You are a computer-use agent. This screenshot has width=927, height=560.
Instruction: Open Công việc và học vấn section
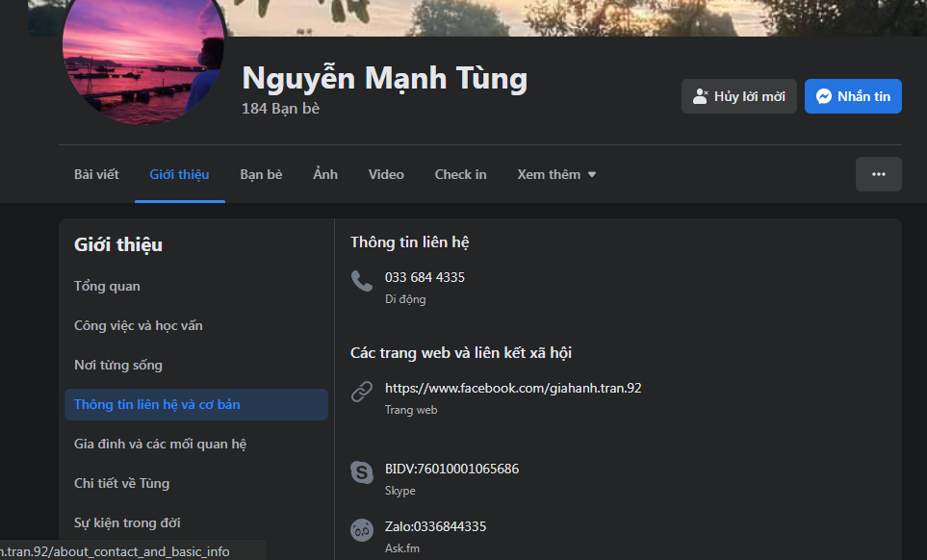click(139, 325)
